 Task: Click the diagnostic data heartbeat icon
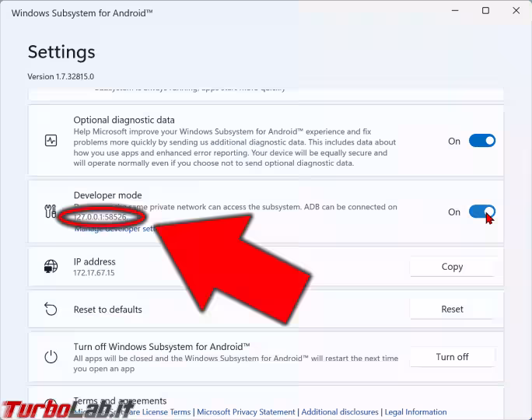(x=51, y=141)
